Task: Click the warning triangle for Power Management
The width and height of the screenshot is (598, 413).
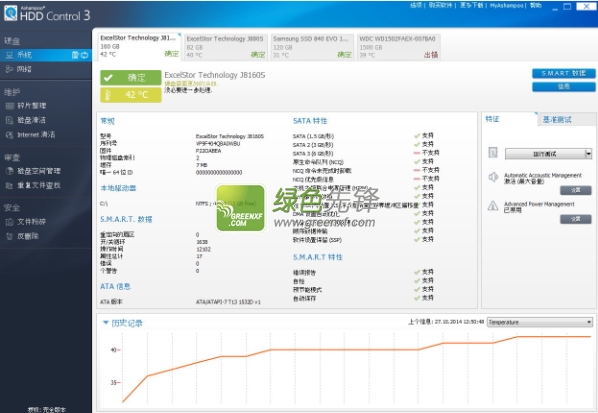Action: (493, 206)
